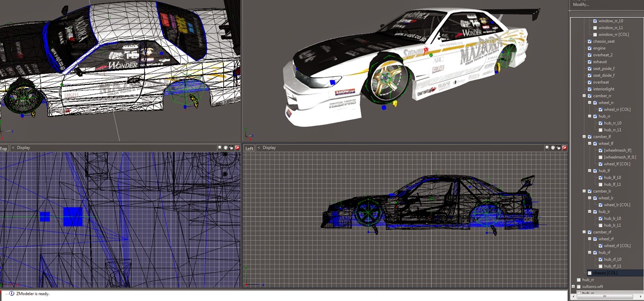Click the red close icon in Left viewport header

coord(565,148)
